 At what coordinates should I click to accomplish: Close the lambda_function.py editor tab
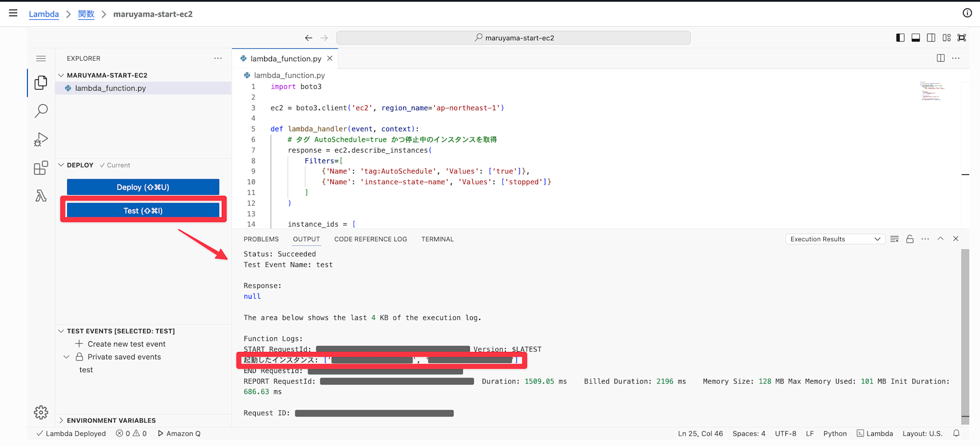coord(330,58)
